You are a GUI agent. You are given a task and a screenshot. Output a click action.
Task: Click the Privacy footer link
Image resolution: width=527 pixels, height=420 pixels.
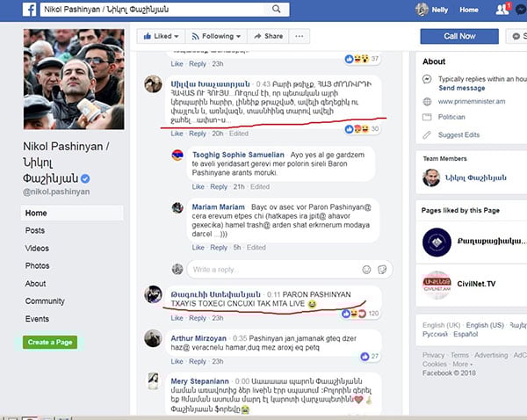(x=433, y=355)
